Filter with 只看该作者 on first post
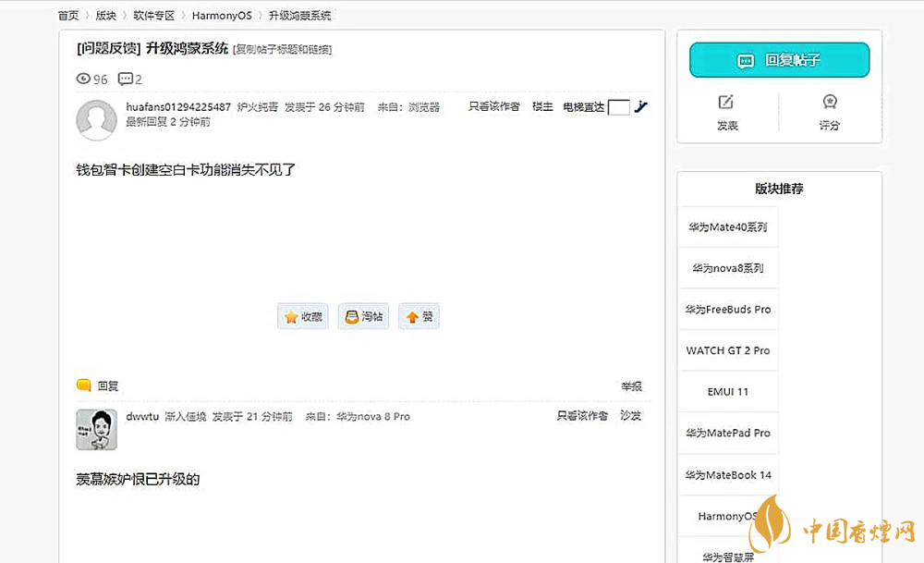The height and width of the screenshot is (563, 924). [493, 107]
